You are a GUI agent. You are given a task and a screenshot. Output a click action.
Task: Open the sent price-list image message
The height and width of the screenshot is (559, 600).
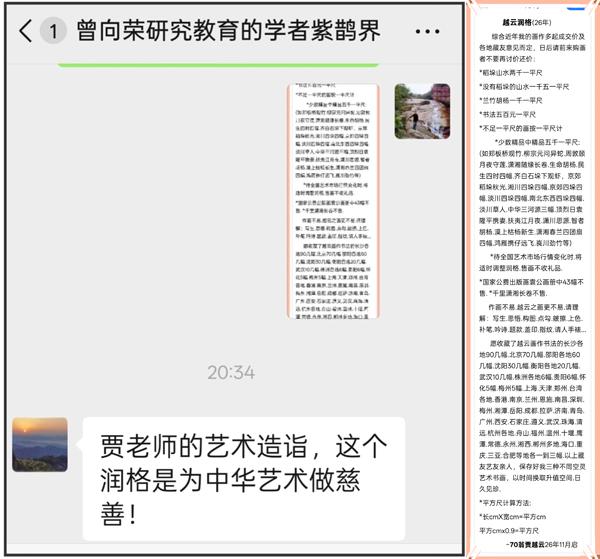[x=333, y=201]
